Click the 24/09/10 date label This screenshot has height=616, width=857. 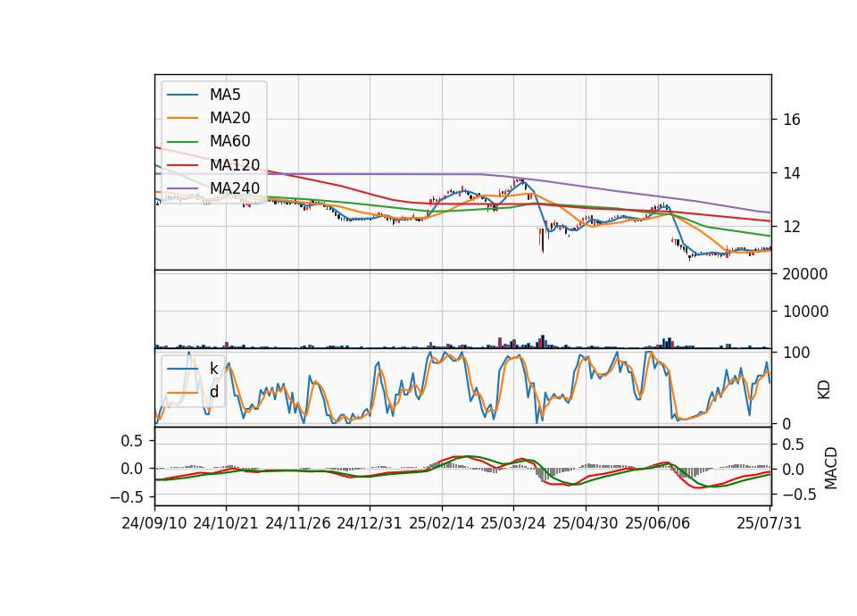(154, 523)
